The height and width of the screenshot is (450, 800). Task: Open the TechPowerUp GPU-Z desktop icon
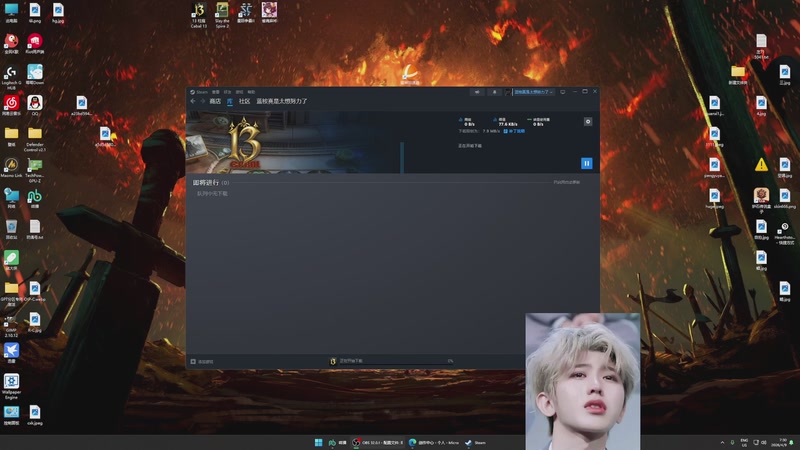35,170
